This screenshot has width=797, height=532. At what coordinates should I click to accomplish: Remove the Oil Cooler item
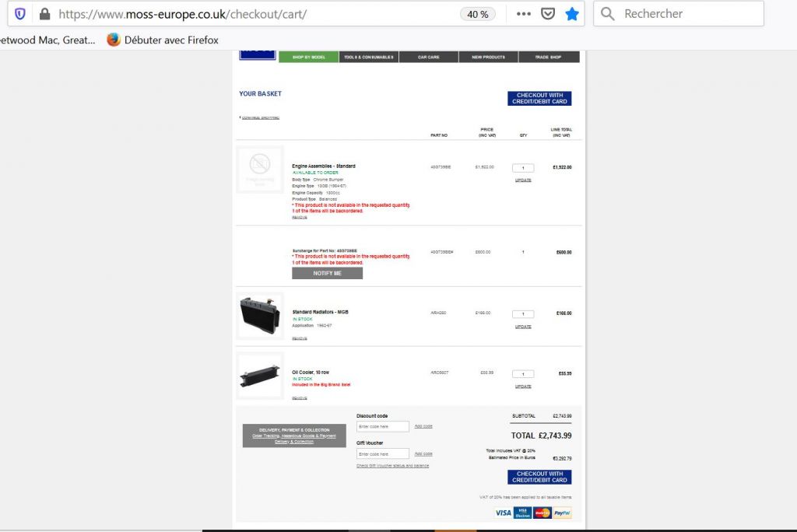300,398
